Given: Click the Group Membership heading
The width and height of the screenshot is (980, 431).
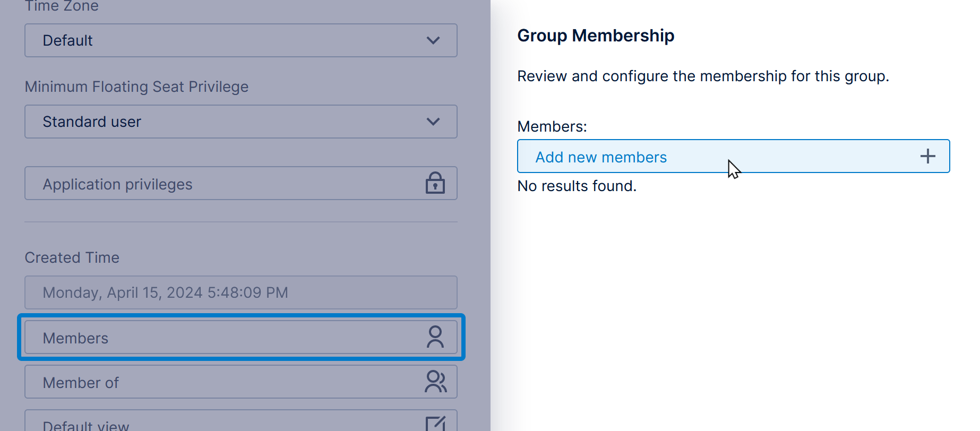Looking at the screenshot, I should [596, 36].
